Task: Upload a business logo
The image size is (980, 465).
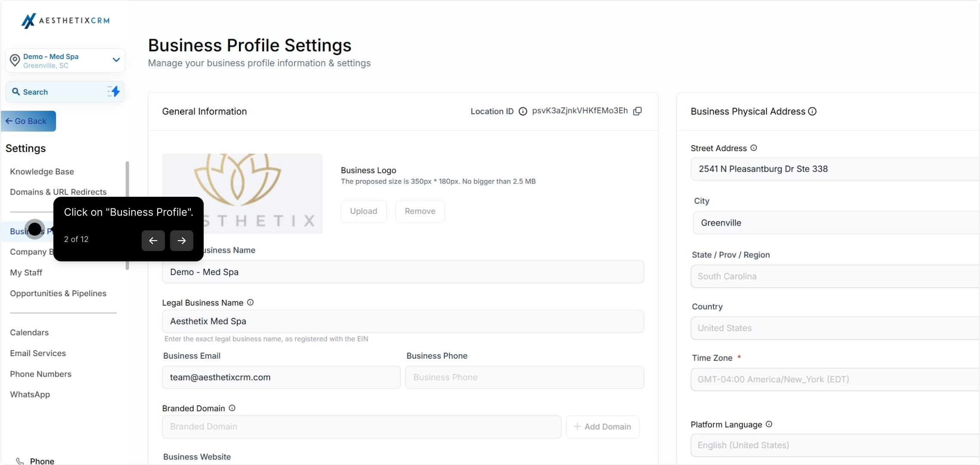Action: [x=363, y=211]
